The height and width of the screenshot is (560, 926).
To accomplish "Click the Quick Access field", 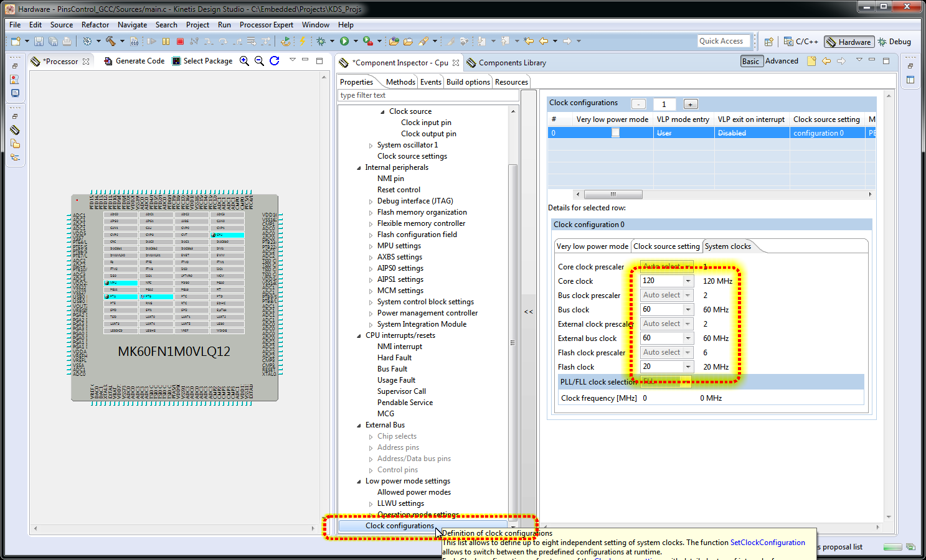I will click(722, 41).
